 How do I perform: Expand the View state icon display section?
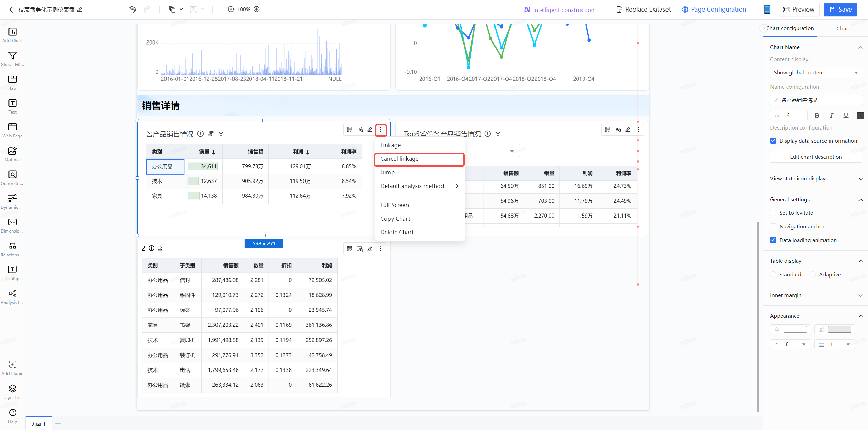coord(861,179)
